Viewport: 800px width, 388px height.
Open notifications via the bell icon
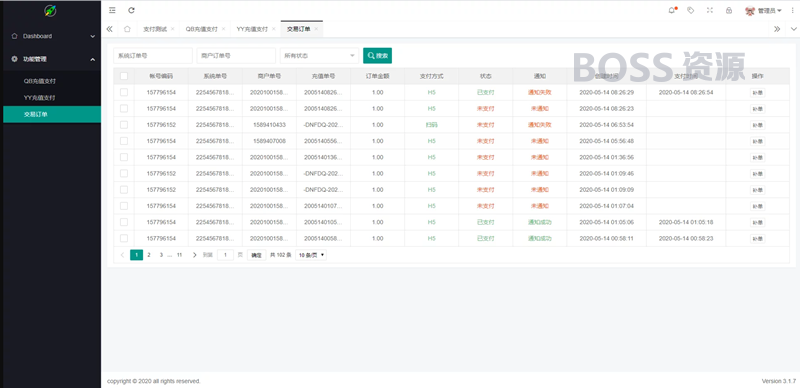point(671,10)
